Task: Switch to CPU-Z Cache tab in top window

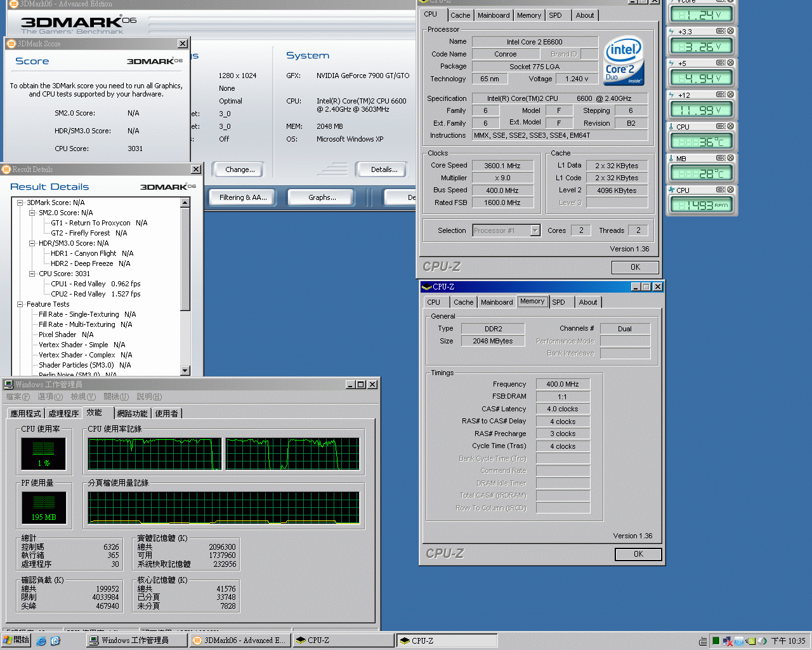Action: point(461,15)
